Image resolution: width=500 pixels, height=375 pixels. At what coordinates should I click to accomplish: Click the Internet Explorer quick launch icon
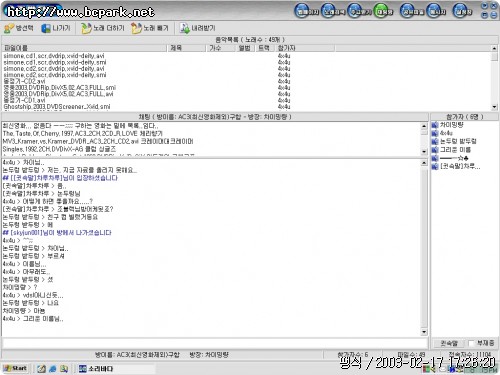coord(53,369)
